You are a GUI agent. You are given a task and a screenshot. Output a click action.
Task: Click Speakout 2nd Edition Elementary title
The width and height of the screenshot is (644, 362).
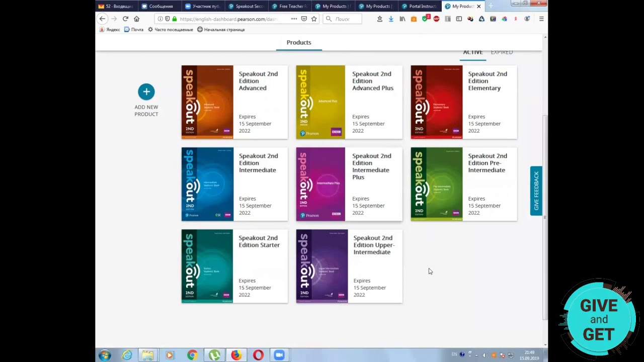(488, 81)
